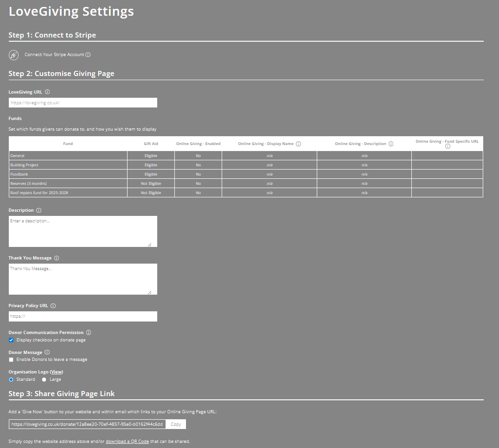This screenshot has width=499, height=448.
Task: Focus the Privacy Policy URL field
Action: 83,316
